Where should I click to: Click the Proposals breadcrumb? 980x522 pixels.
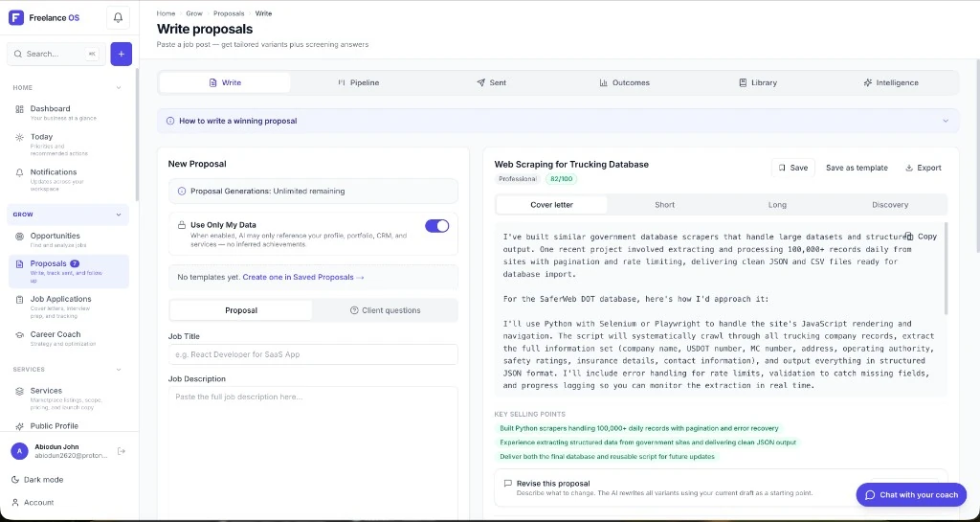tap(229, 13)
